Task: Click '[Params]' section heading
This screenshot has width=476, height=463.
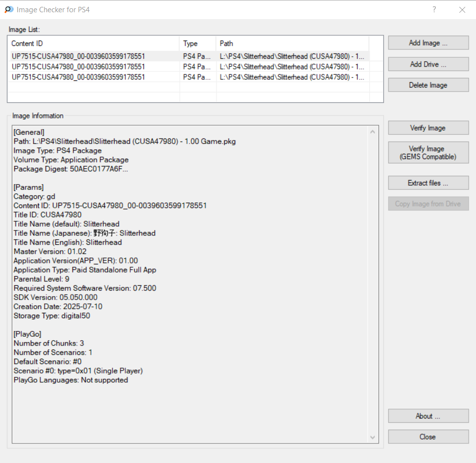Action: [28, 187]
